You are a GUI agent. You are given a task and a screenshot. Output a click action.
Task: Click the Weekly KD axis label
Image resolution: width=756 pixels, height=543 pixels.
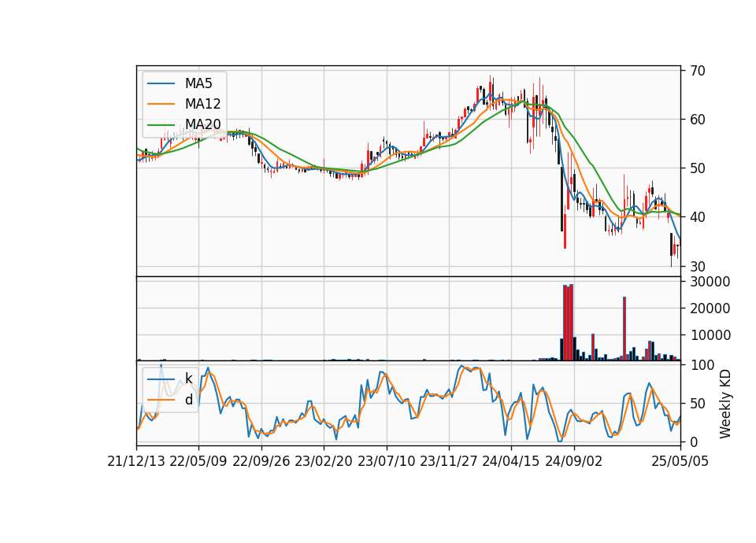click(x=724, y=404)
